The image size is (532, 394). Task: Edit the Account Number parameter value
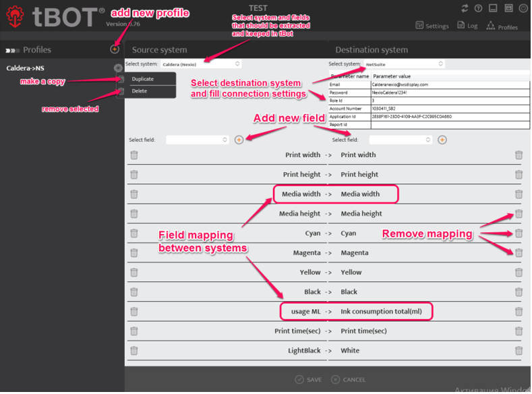point(450,109)
